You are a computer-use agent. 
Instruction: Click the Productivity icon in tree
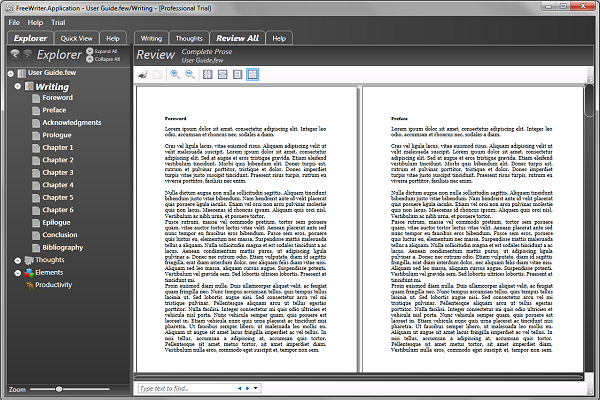pyautogui.click(x=29, y=285)
